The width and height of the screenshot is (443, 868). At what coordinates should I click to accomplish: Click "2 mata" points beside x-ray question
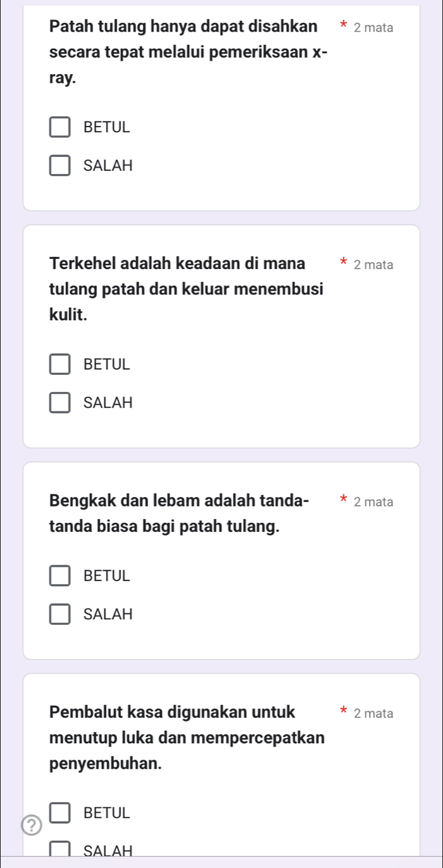coord(373,28)
